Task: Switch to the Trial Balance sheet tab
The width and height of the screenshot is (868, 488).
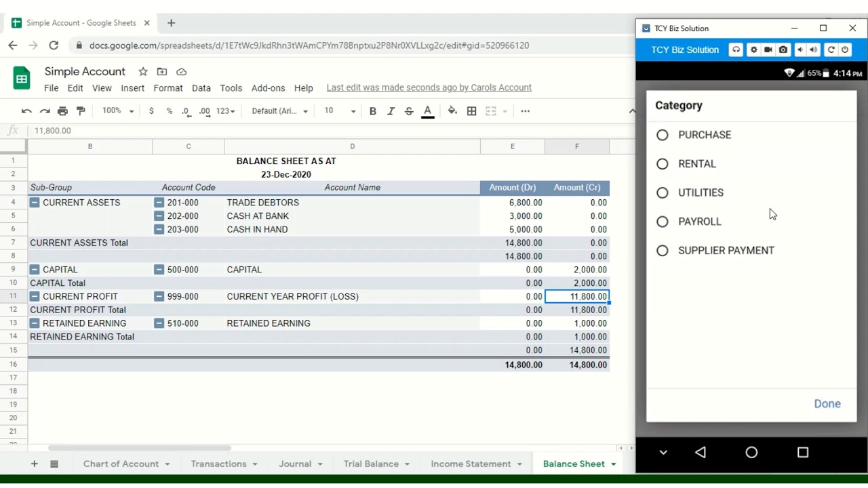Action: 371,464
